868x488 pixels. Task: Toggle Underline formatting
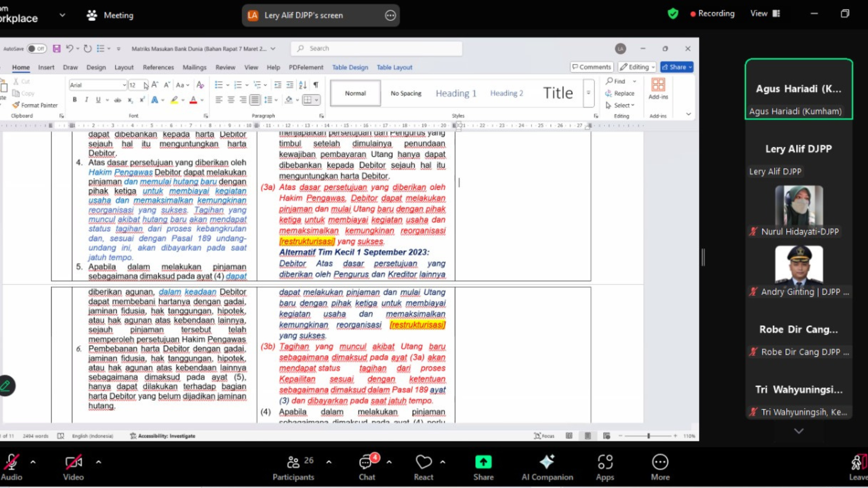click(x=98, y=100)
